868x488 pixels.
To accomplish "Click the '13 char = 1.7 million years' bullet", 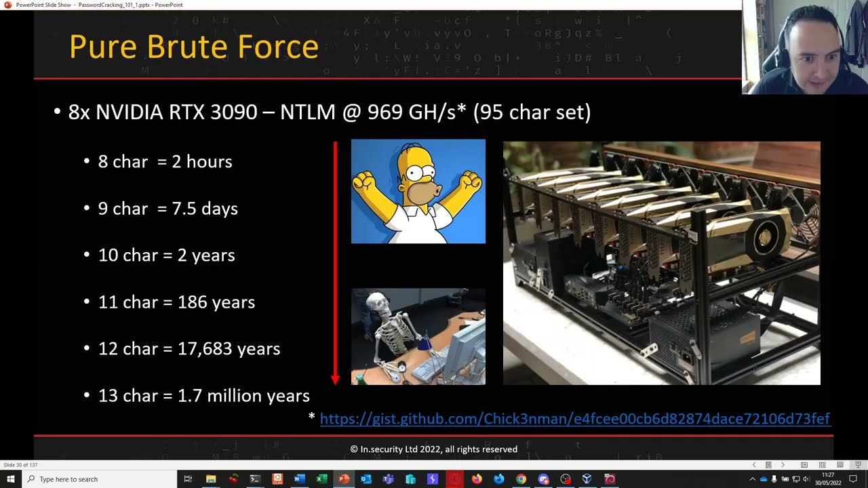I will pyautogui.click(x=204, y=395).
